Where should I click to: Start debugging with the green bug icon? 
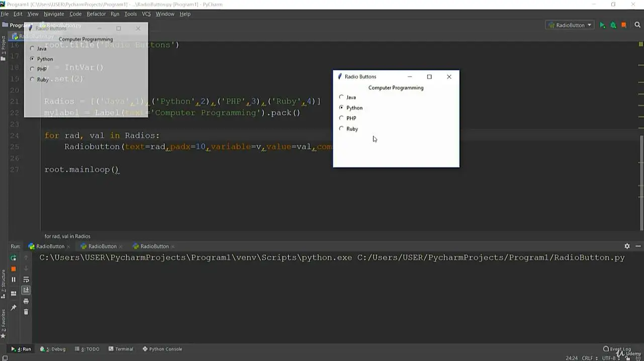pos(613,25)
